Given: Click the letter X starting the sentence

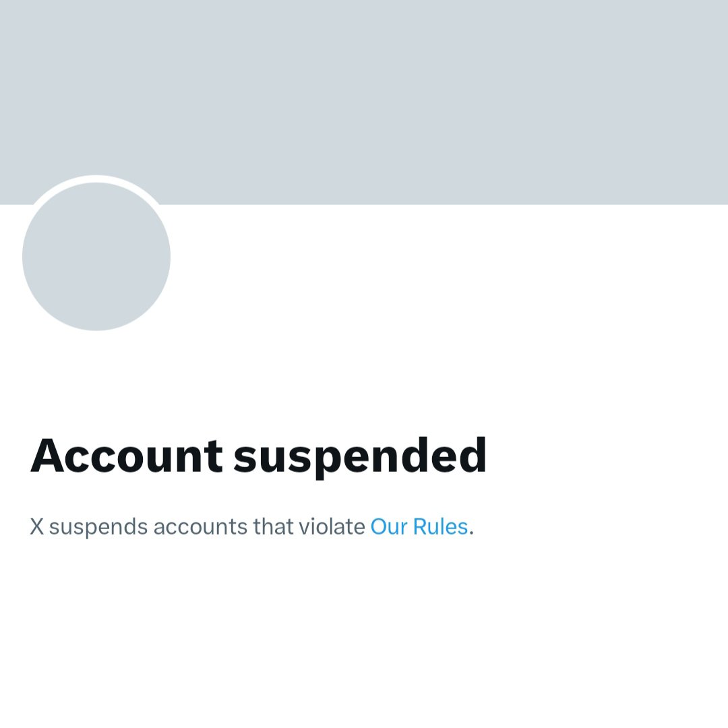Looking at the screenshot, I should [x=36, y=527].
